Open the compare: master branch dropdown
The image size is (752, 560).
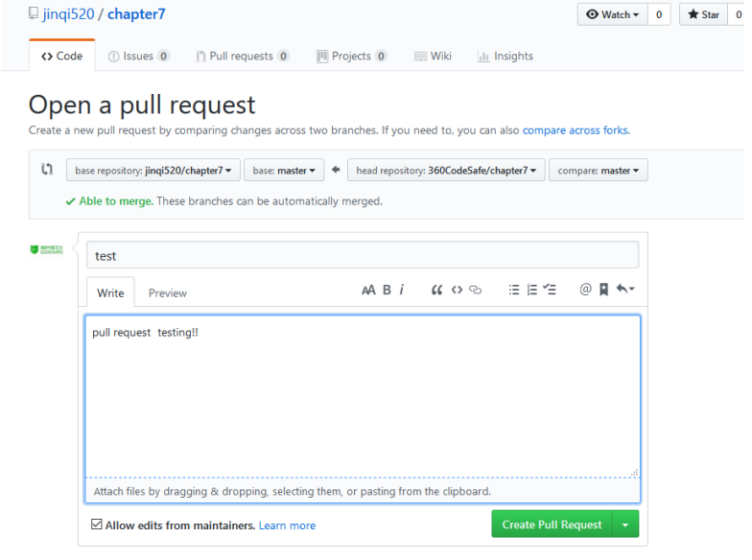coord(599,171)
